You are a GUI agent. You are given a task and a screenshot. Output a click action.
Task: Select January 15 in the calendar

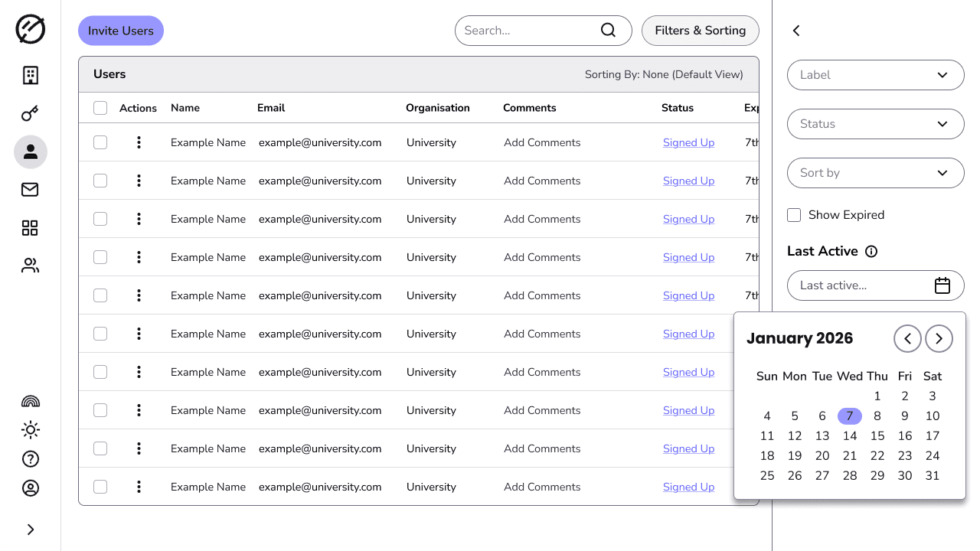pyautogui.click(x=877, y=436)
